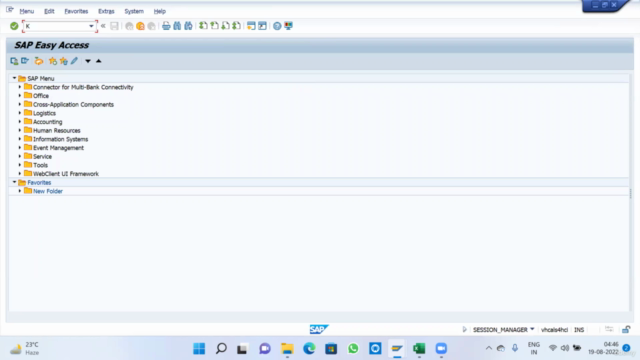This screenshot has height=360, width=640.
Task: Click the First Page icon
Action: pyautogui.click(x=203, y=26)
